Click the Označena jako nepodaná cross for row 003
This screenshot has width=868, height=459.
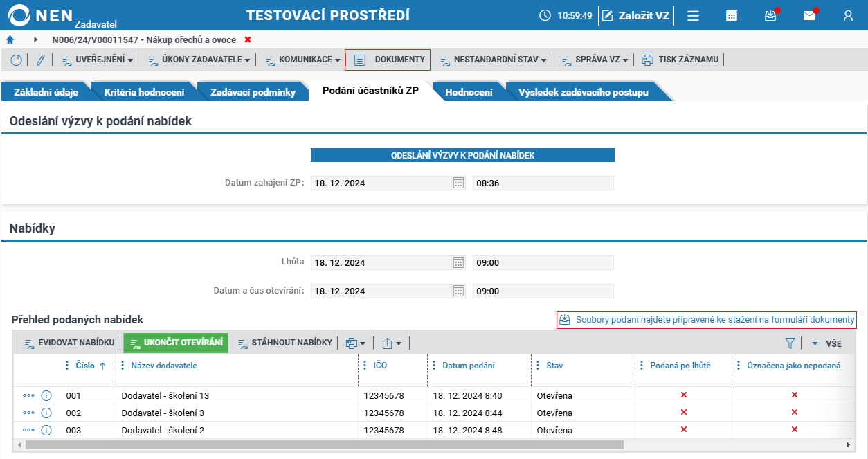point(795,429)
